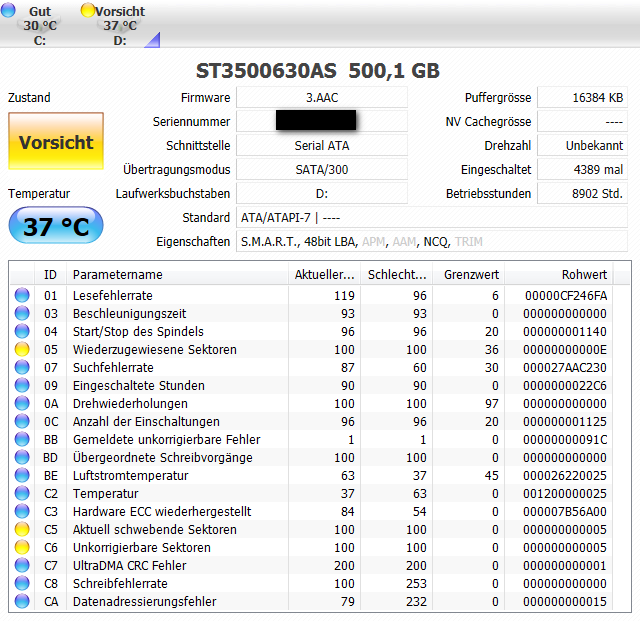Select the Suchfehlerrate parameter name

(113, 367)
